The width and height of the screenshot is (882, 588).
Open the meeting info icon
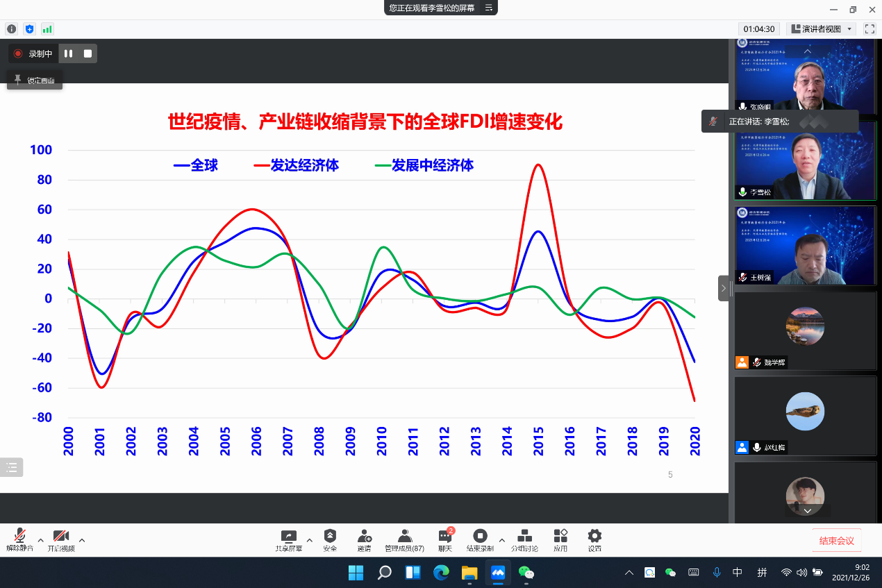coord(11,29)
